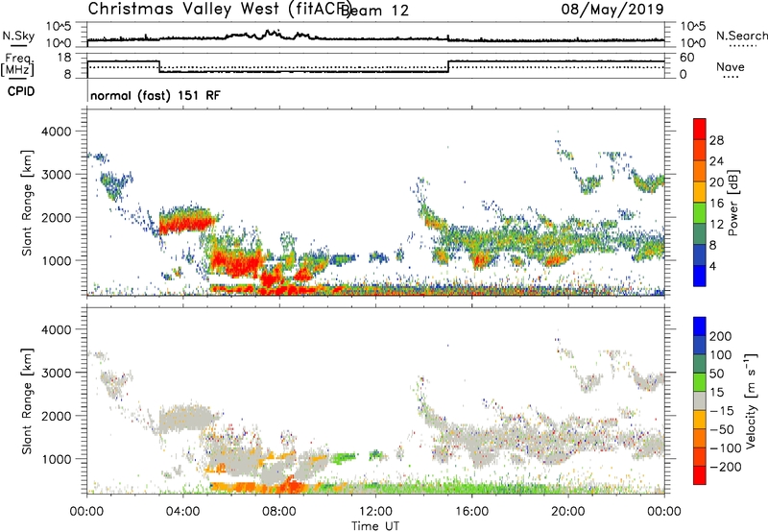Click the '1000' tick on velocity panel

click(56, 459)
